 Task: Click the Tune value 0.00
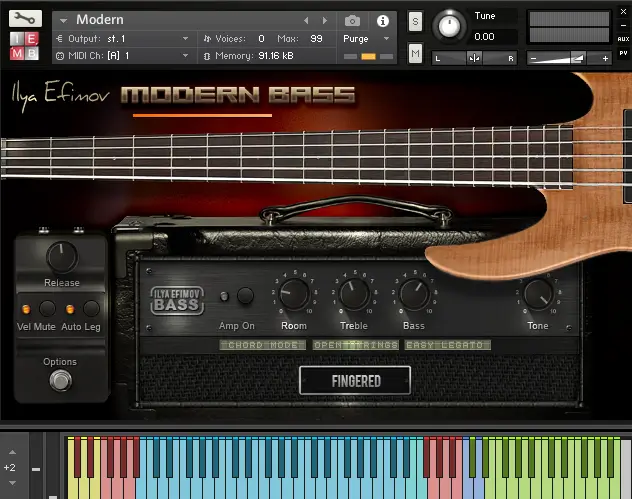point(484,37)
